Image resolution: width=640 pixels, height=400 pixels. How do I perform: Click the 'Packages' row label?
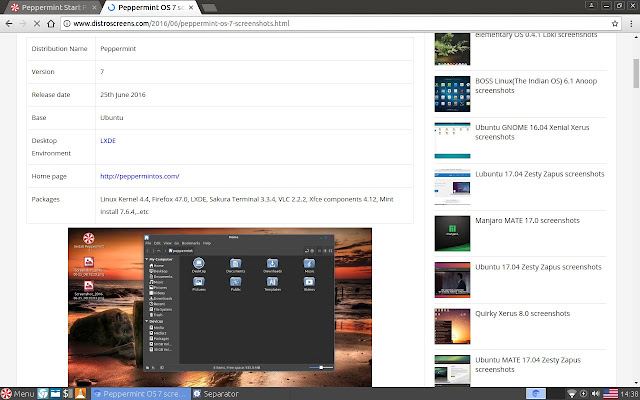pyautogui.click(x=46, y=199)
